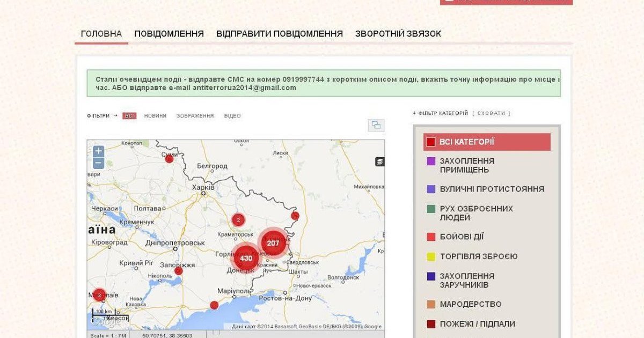Image resolution: width=644 pixels, height=338 pixels.
Task: Select the red marker near Запоріжжя
Action: click(179, 271)
